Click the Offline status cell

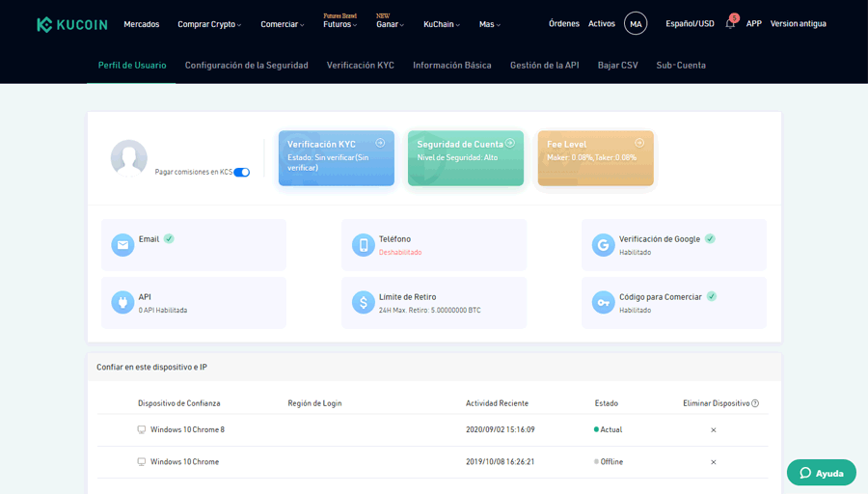pyautogui.click(x=609, y=462)
